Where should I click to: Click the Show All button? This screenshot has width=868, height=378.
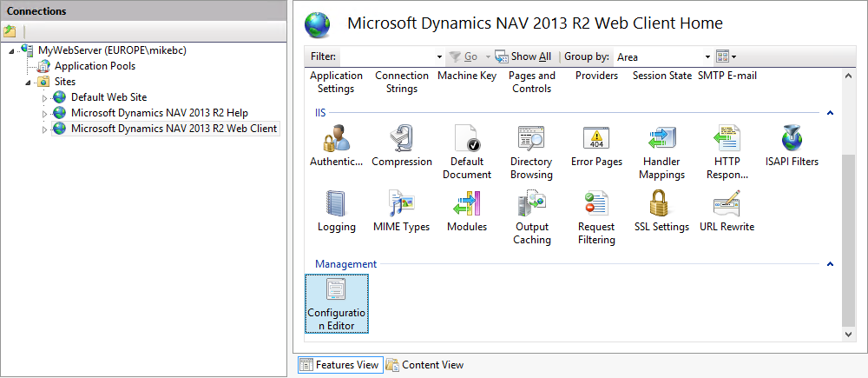coord(523,56)
